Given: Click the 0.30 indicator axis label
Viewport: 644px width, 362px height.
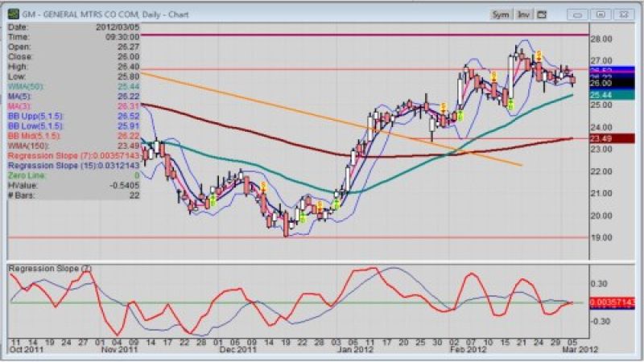Looking at the screenshot, I should pyautogui.click(x=599, y=284).
